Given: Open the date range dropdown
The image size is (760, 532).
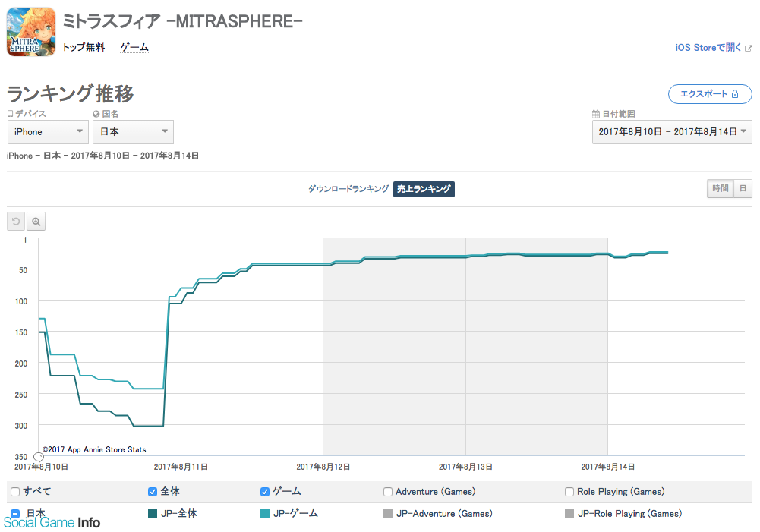Looking at the screenshot, I should [x=672, y=132].
